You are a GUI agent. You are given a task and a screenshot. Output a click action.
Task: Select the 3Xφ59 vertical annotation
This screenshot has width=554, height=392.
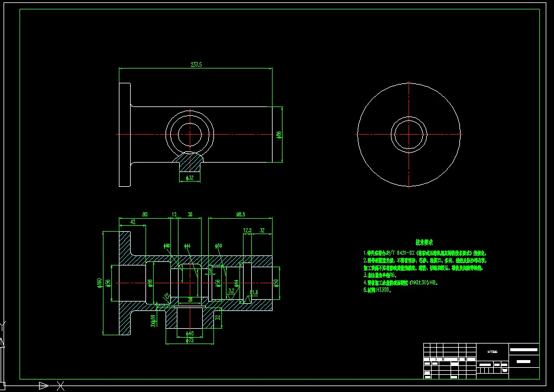click(153, 321)
